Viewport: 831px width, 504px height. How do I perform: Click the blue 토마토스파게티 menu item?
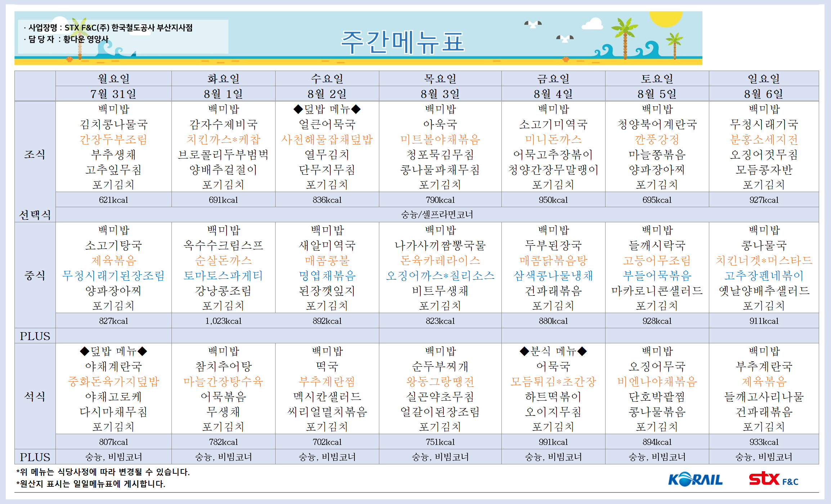223,276
